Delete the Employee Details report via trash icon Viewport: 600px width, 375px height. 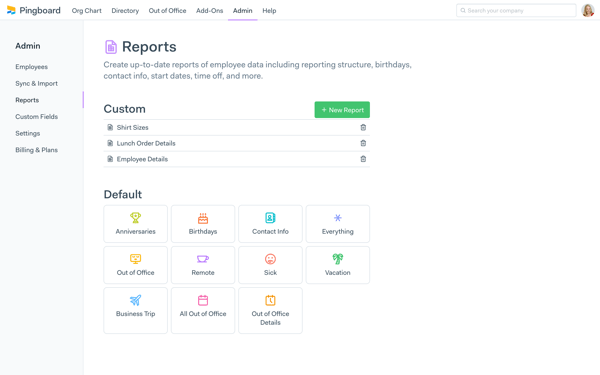coord(363,159)
